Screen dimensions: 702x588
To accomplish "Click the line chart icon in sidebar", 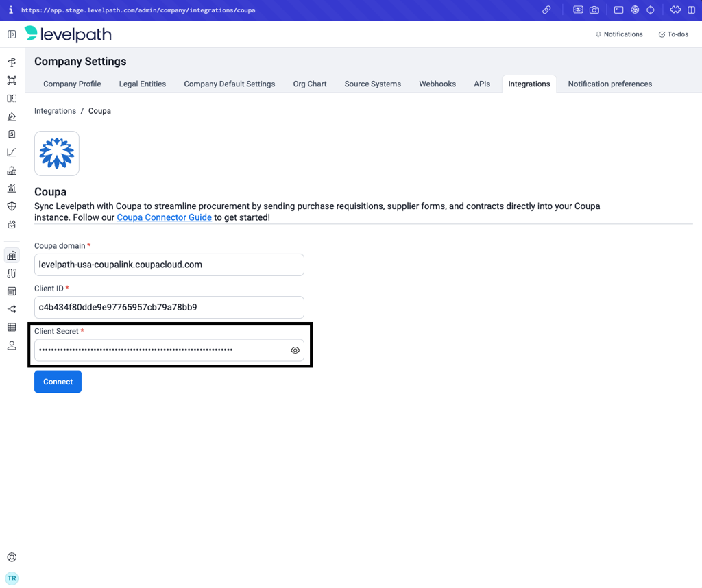I will click(x=12, y=152).
